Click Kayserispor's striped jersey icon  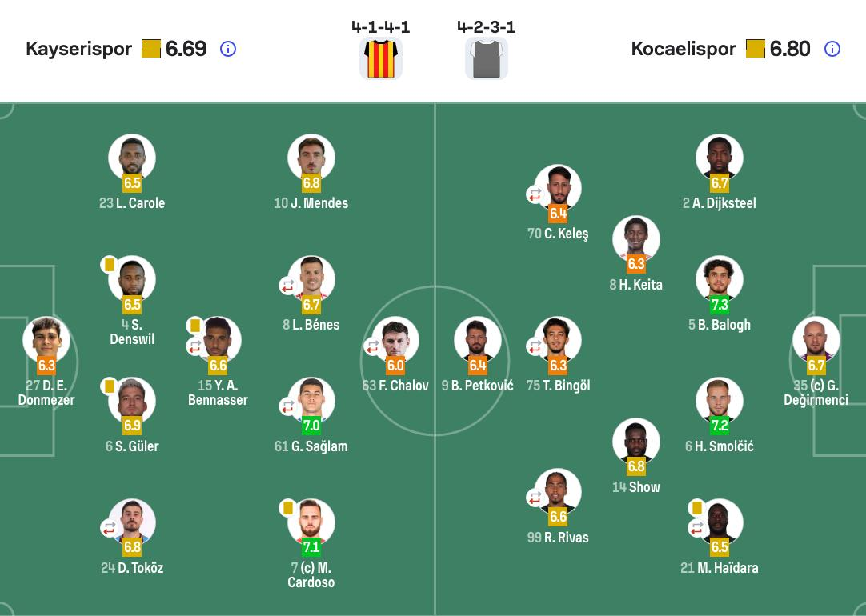tap(381, 58)
